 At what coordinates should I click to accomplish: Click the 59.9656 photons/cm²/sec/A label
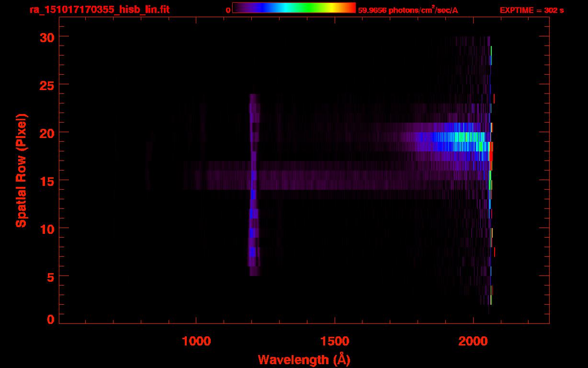[x=408, y=10]
